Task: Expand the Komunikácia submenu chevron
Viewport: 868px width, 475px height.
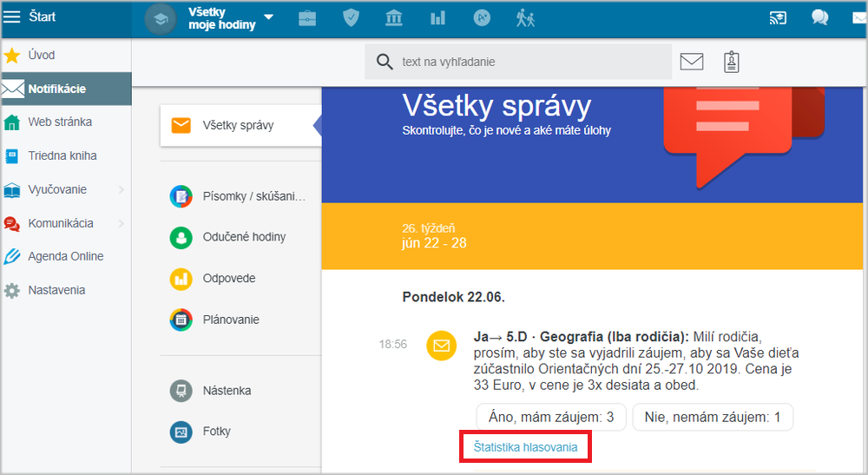Action: tap(122, 223)
